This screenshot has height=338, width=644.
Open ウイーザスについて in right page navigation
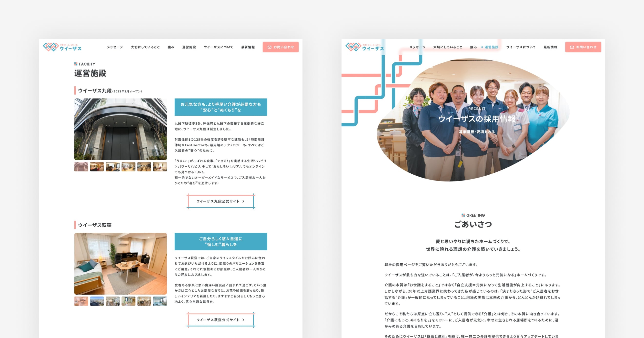coord(521,47)
